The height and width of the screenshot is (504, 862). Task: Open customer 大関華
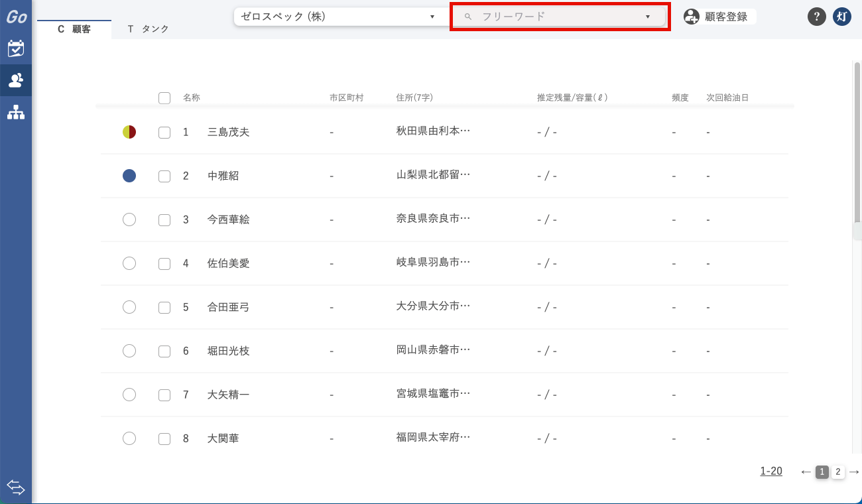coord(223,438)
